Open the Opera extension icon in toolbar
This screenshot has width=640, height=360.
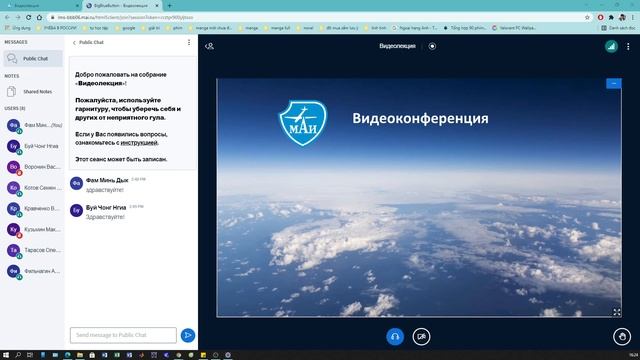point(600,17)
